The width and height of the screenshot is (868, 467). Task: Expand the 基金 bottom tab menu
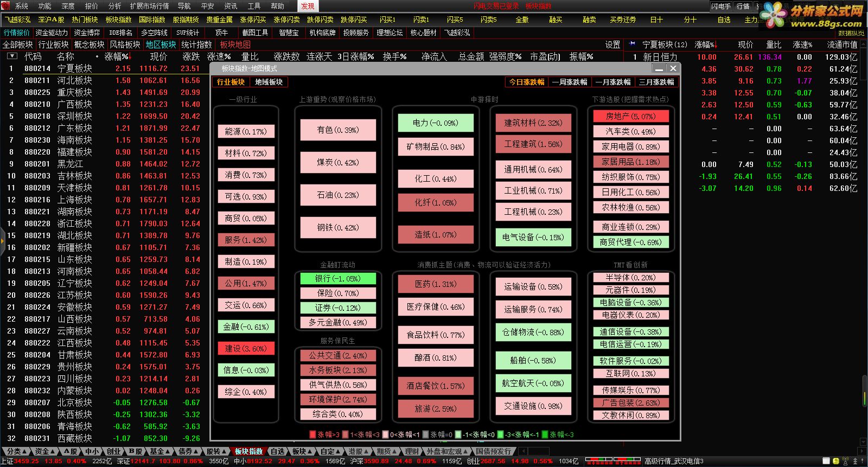(161, 451)
